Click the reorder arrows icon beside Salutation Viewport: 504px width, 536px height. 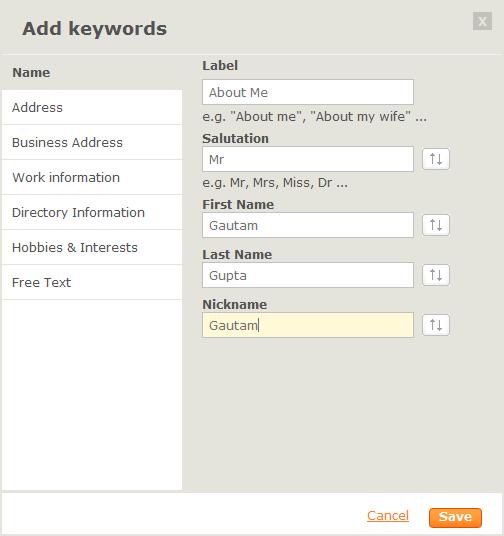[x=436, y=159]
